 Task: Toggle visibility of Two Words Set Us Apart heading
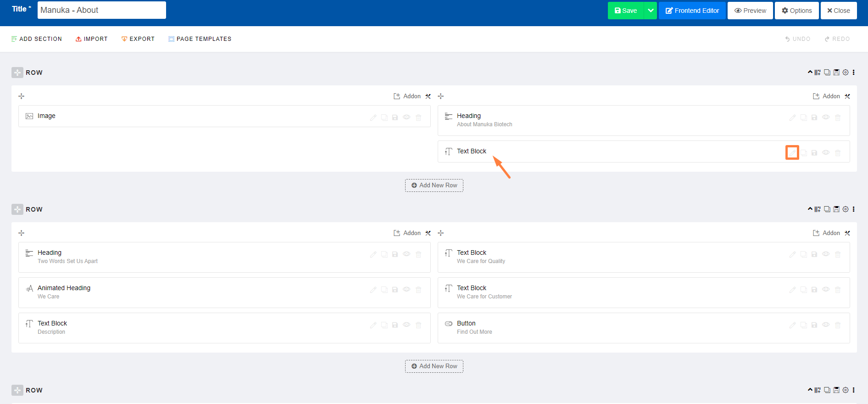pos(406,254)
